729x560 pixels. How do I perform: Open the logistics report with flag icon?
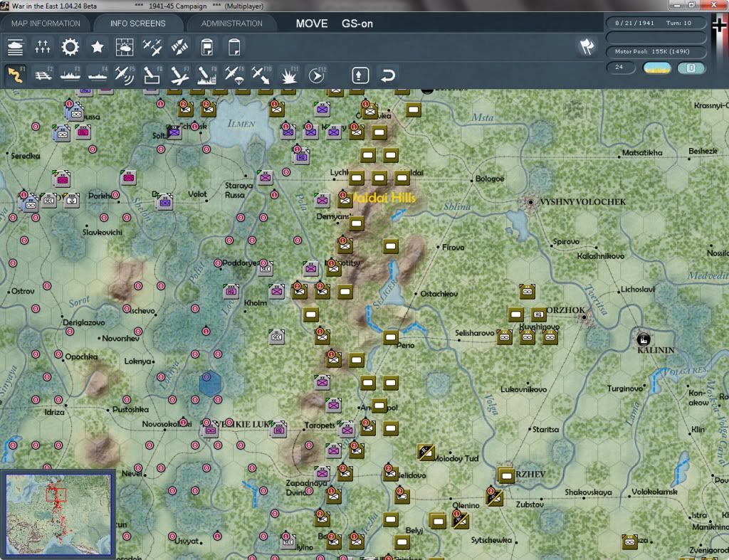coord(207,48)
